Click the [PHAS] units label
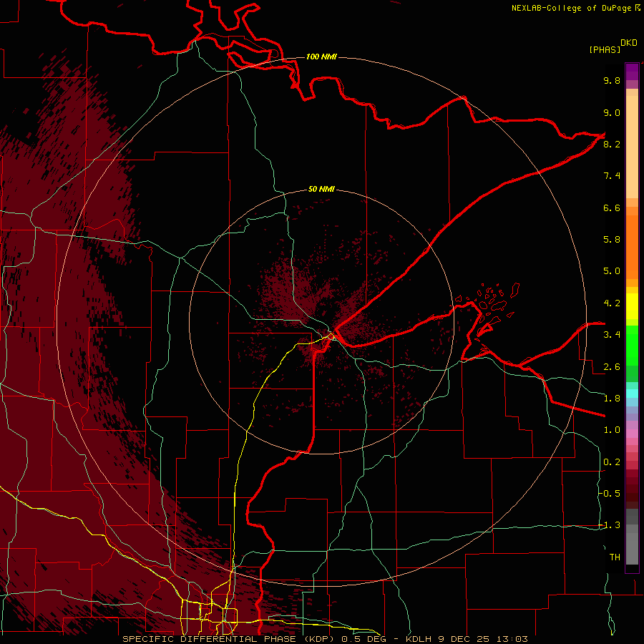This screenshot has width=644, height=644. click(605, 49)
